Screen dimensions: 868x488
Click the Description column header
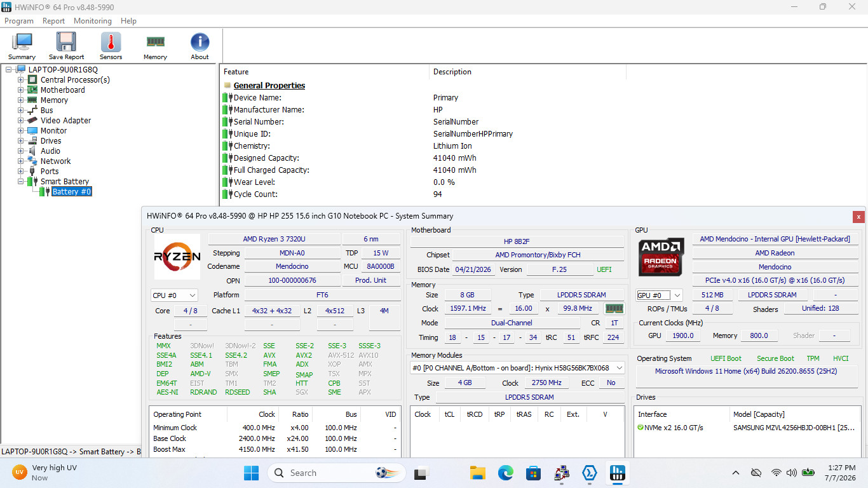click(x=527, y=72)
